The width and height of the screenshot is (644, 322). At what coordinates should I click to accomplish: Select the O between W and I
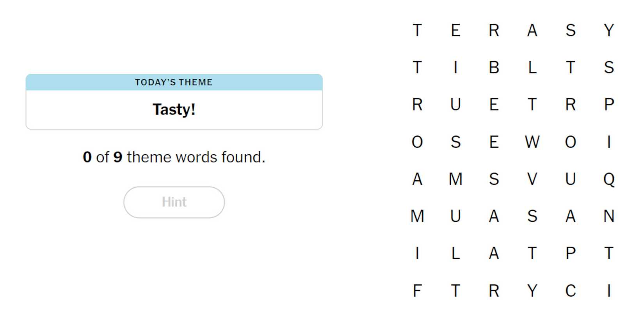[x=570, y=142]
